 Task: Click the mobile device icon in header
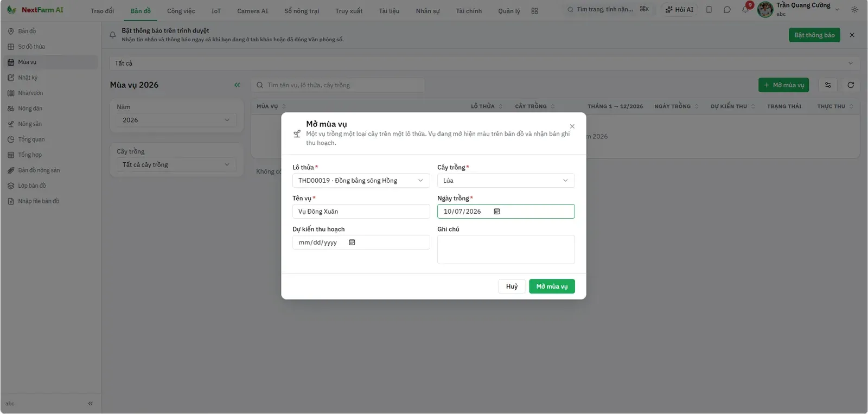pos(709,10)
